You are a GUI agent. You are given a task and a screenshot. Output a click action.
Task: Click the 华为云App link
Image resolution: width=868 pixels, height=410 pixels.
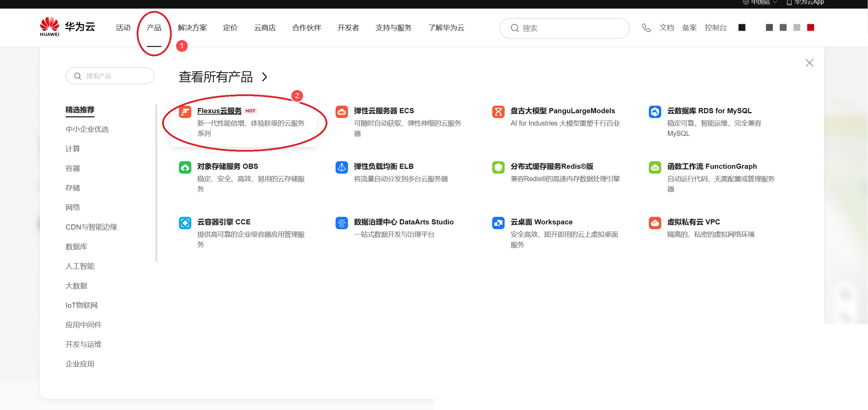click(805, 2)
